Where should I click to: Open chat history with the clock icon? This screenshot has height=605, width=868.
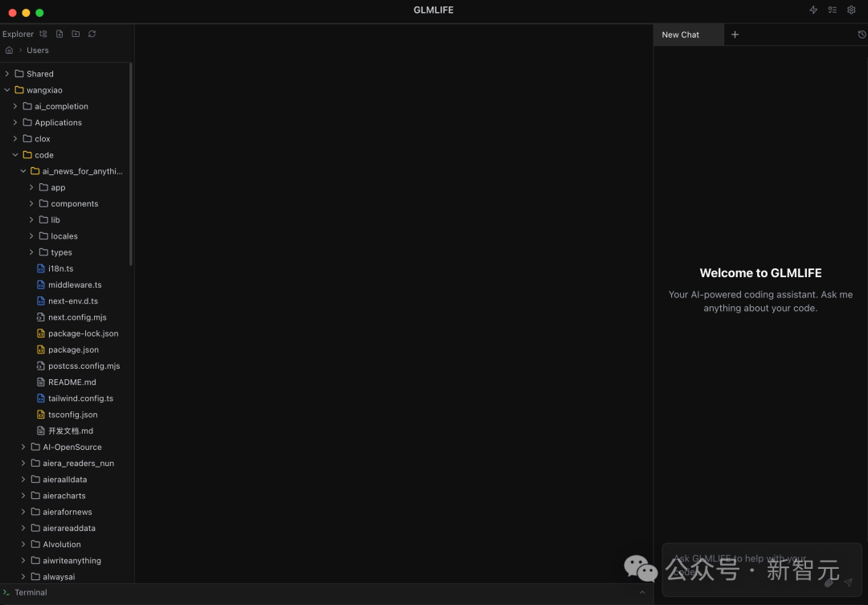pyautogui.click(x=862, y=35)
